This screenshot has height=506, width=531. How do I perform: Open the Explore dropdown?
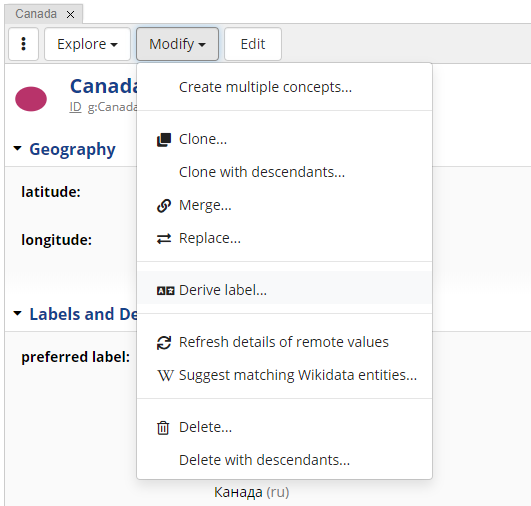point(87,44)
